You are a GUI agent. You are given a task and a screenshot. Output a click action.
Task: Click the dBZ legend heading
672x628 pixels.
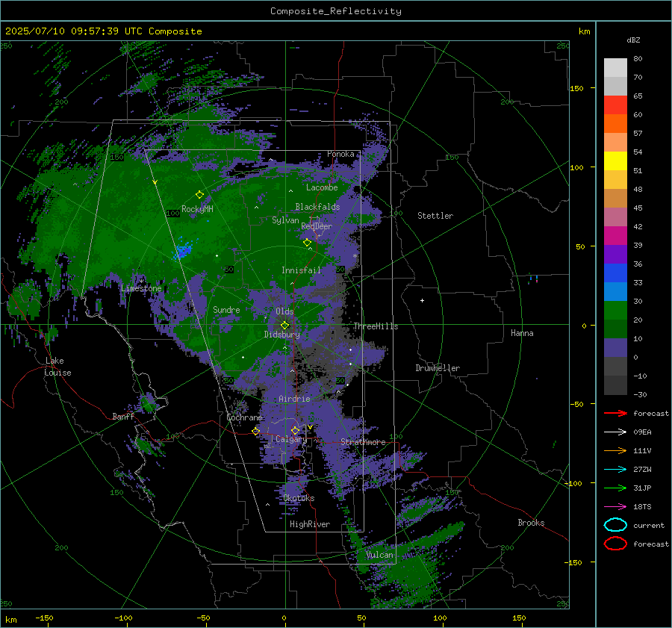[633, 40]
